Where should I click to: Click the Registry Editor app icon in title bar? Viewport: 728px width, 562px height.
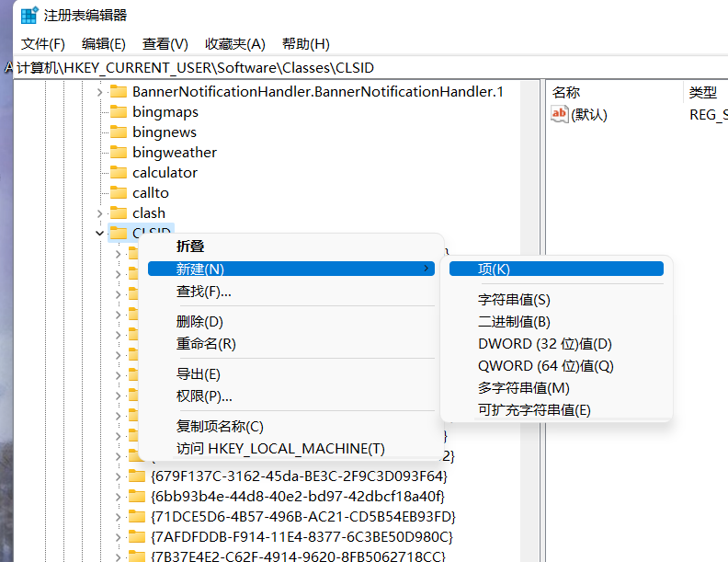coord(29,16)
